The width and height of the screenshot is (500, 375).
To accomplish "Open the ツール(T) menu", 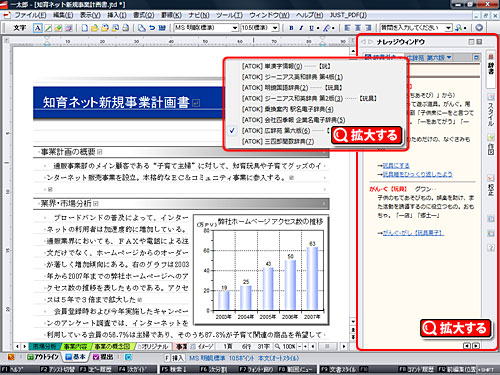I will [229, 15].
